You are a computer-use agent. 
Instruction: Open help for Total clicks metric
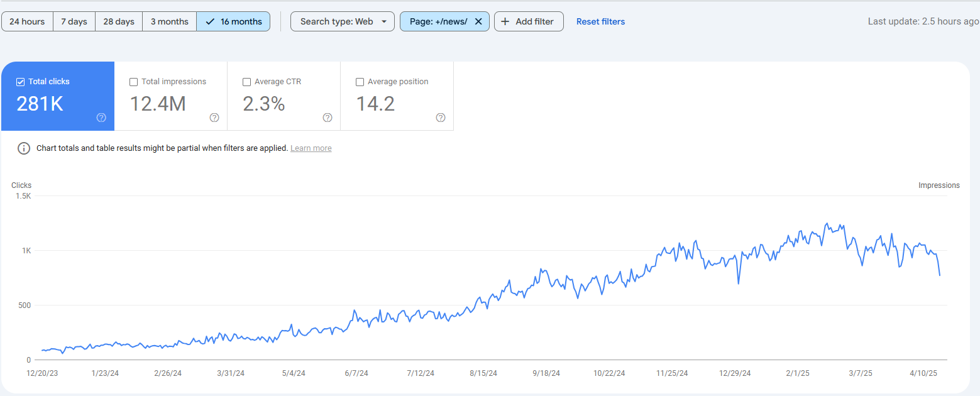[101, 118]
